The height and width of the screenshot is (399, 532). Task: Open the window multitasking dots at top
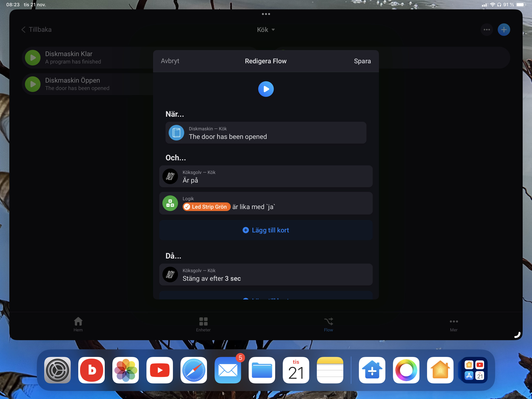266,14
